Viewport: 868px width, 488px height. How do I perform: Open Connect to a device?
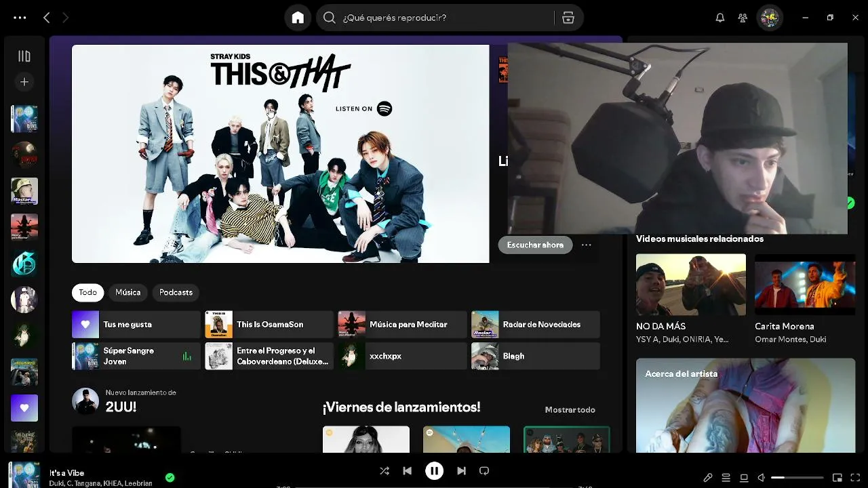744,478
